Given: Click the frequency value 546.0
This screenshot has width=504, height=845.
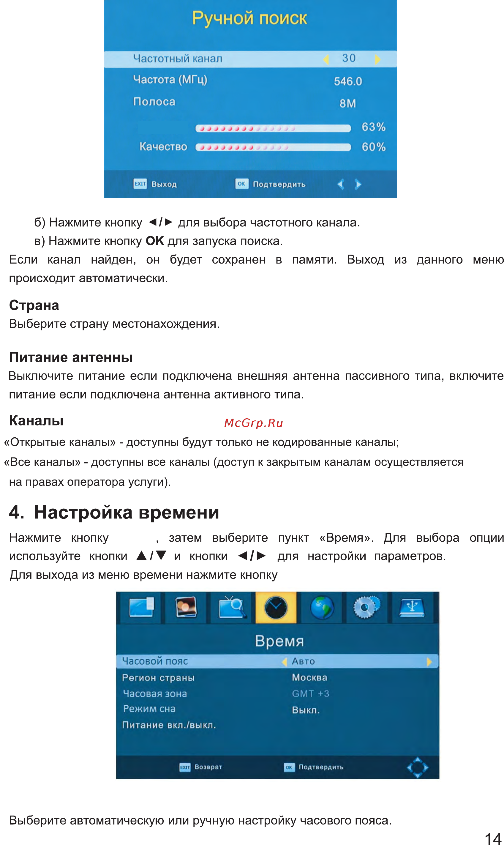Looking at the screenshot, I should point(348,81).
